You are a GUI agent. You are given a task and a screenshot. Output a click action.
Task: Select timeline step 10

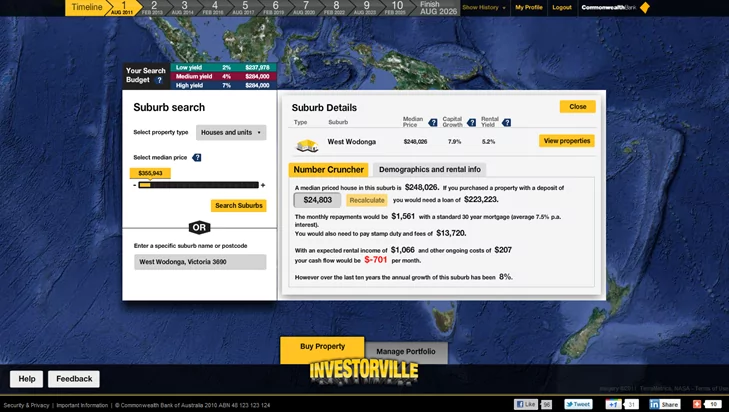click(397, 8)
